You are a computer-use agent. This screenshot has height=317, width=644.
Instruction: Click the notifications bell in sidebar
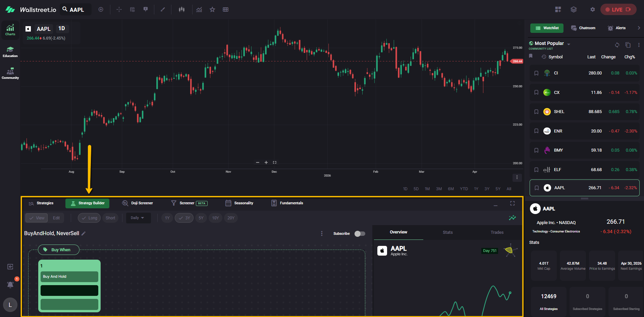pos(10,285)
